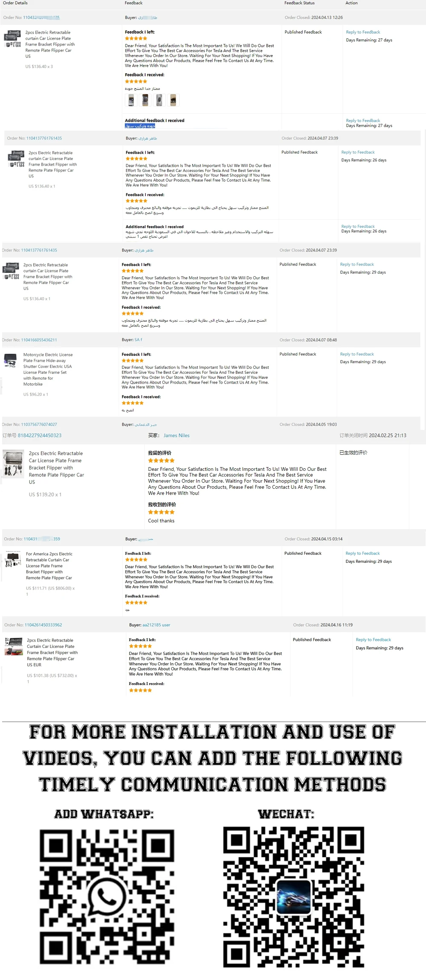Screen dimensions: 426x980
Task: View buyer James Niles profile
Action: pyautogui.click(x=176, y=436)
